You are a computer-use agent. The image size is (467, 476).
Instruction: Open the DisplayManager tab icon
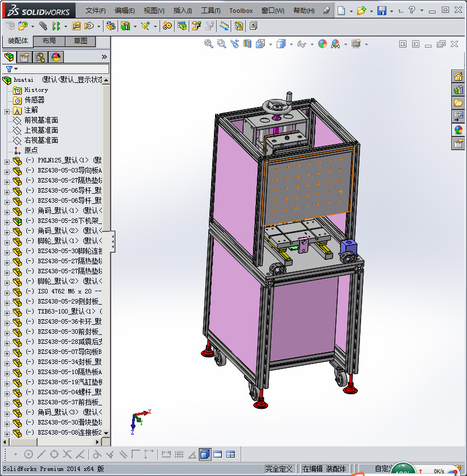tap(56, 57)
